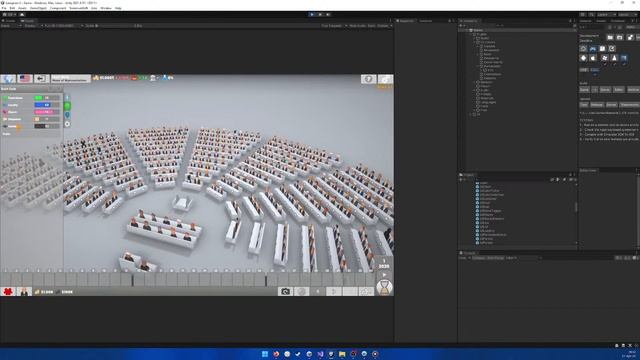Select the Apple platform icon in build panel
The image size is (640, 360).
[x=593, y=58]
